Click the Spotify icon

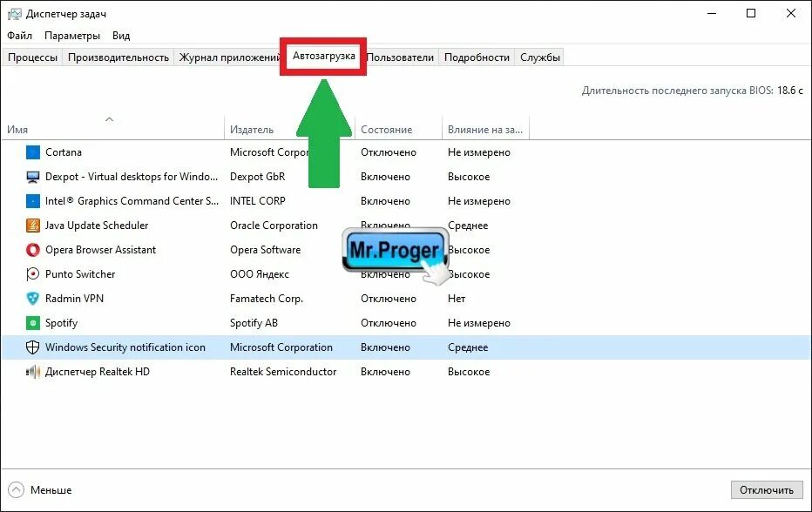pyautogui.click(x=32, y=323)
